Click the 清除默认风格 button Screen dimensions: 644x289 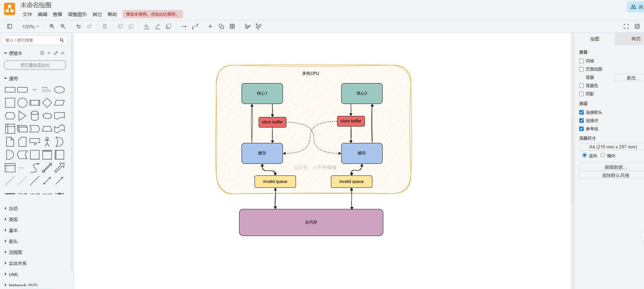pos(612,175)
